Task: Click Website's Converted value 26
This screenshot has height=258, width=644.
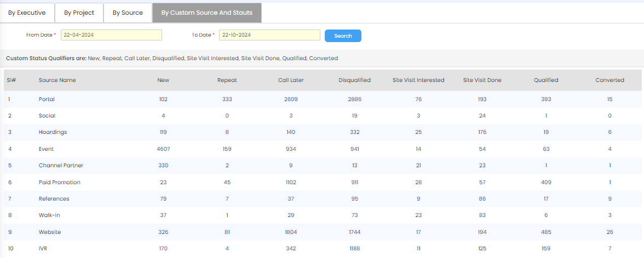Action: [610, 232]
